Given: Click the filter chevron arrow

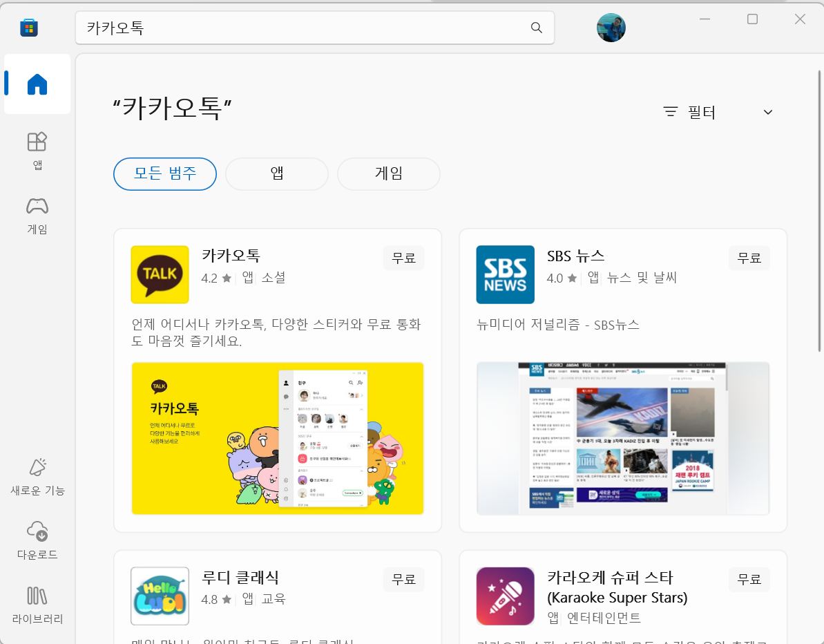Looking at the screenshot, I should [768, 112].
